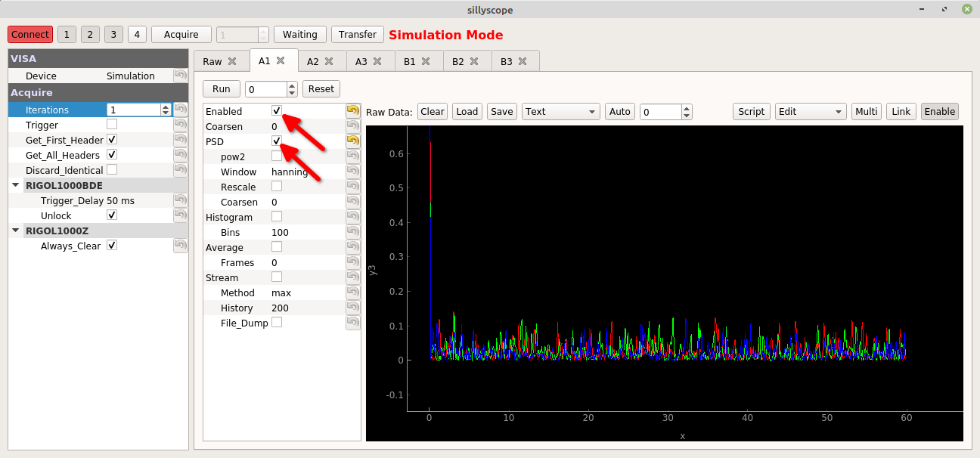The image size is (980, 458).
Task: Click the reset icon beside Histogram row
Action: click(x=352, y=217)
